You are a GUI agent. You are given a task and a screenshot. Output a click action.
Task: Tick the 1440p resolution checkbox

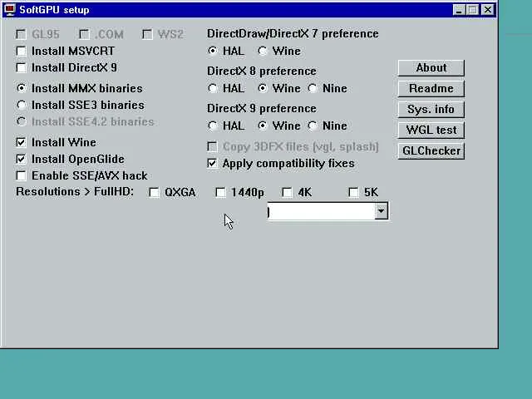(220, 192)
